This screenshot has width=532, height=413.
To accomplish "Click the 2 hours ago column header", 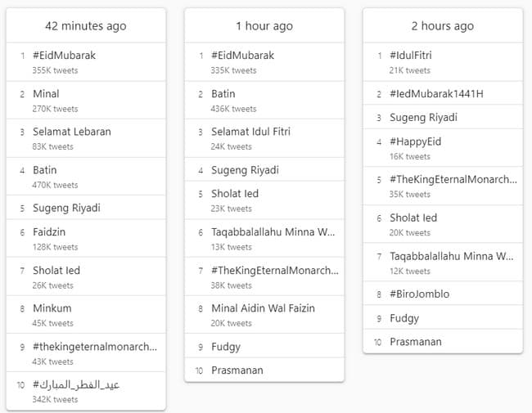I will click(x=442, y=26).
